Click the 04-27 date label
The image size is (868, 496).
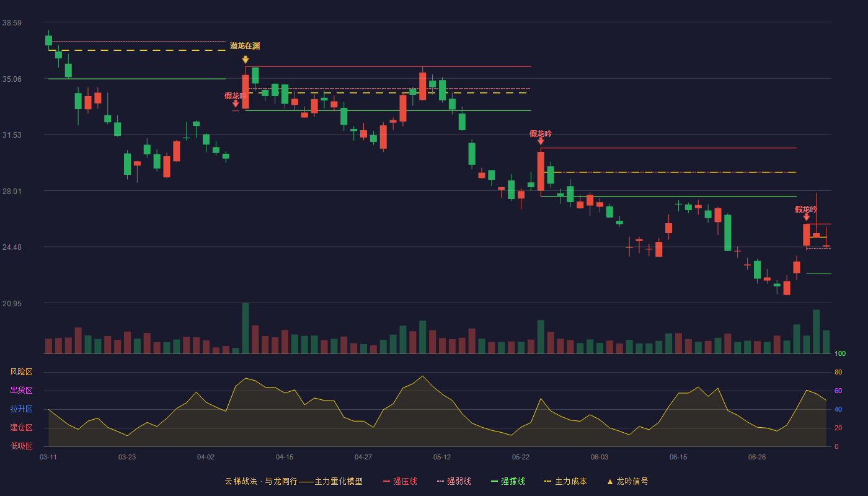point(363,457)
